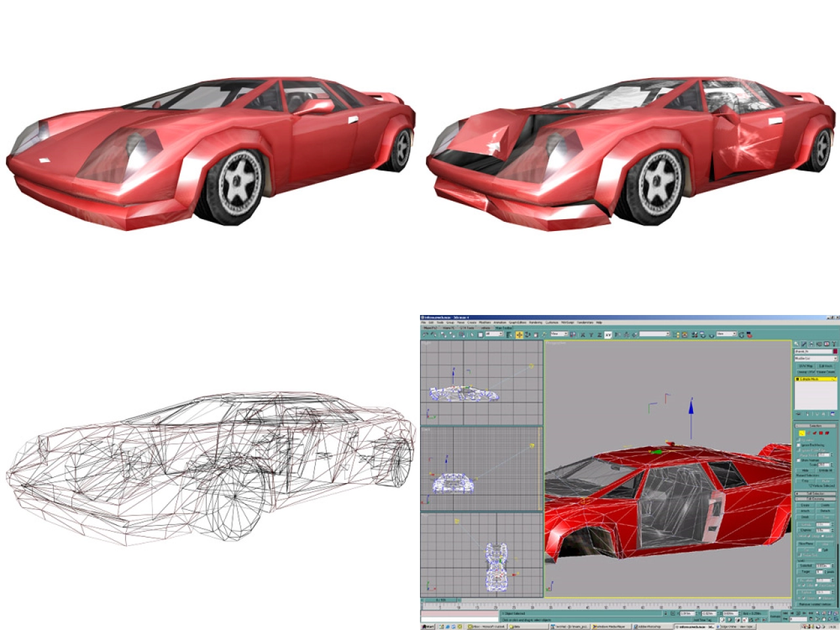Viewport: 840px width, 630px height.
Task: Select Vertex sub-object level icon
Action: (802, 432)
